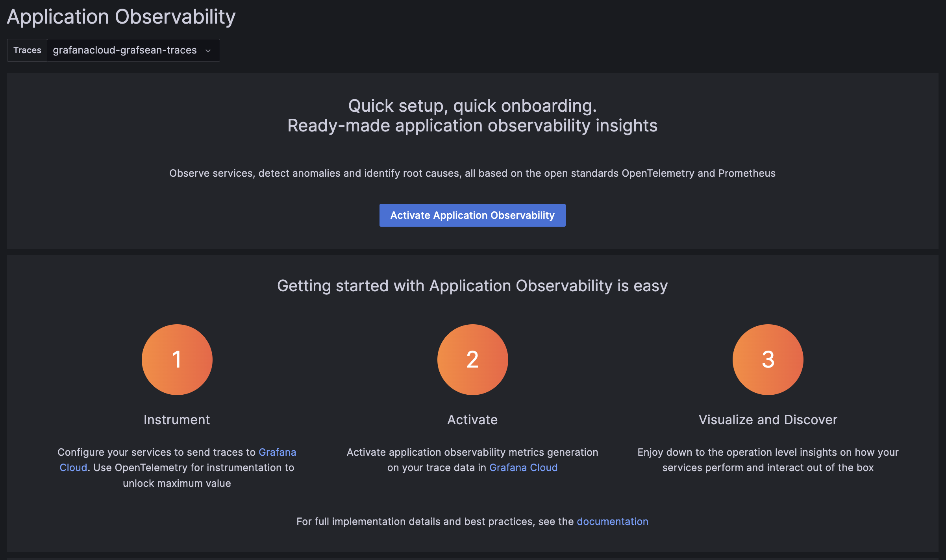Click the quick setup banner heading
Image resolution: width=946 pixels, height=560 pixels.
[x=472, y=115]
